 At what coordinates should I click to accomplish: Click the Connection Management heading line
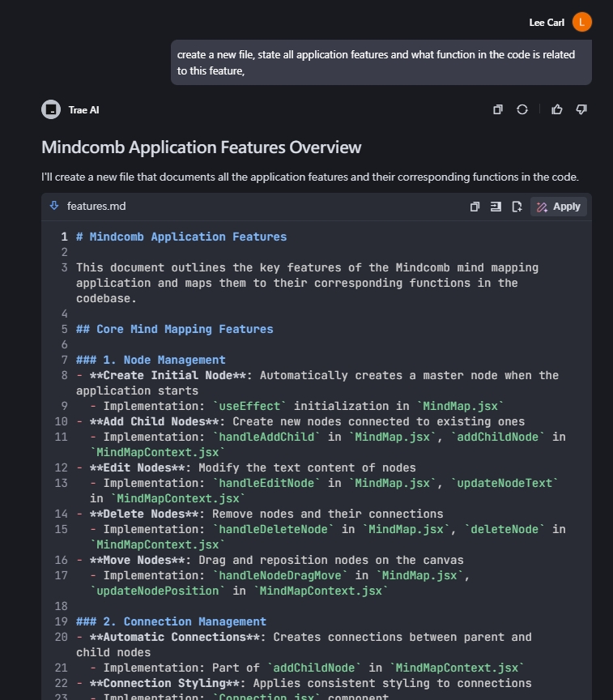tap(171, 621)
